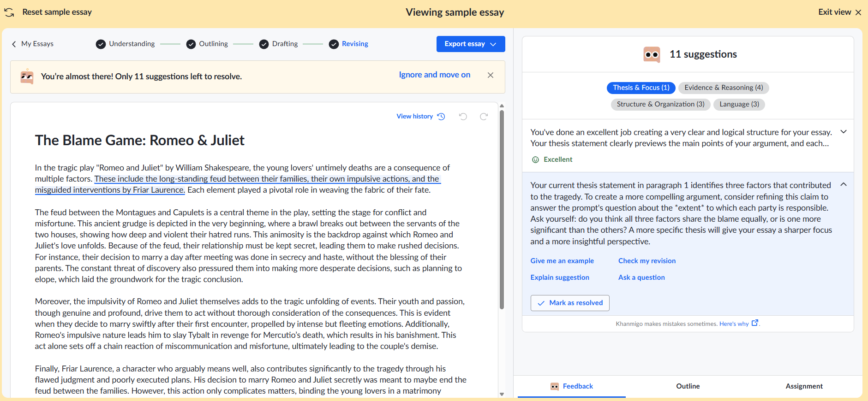The image size is (868, 401).
Task: Mark the suggestion as resolved
Action: pyautogui.click(x=570, y=303)
